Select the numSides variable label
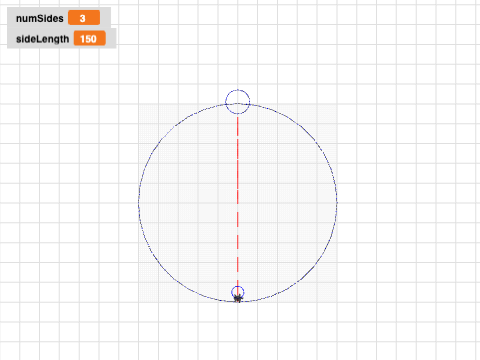 pyautogui.click(x=40, y=18)
